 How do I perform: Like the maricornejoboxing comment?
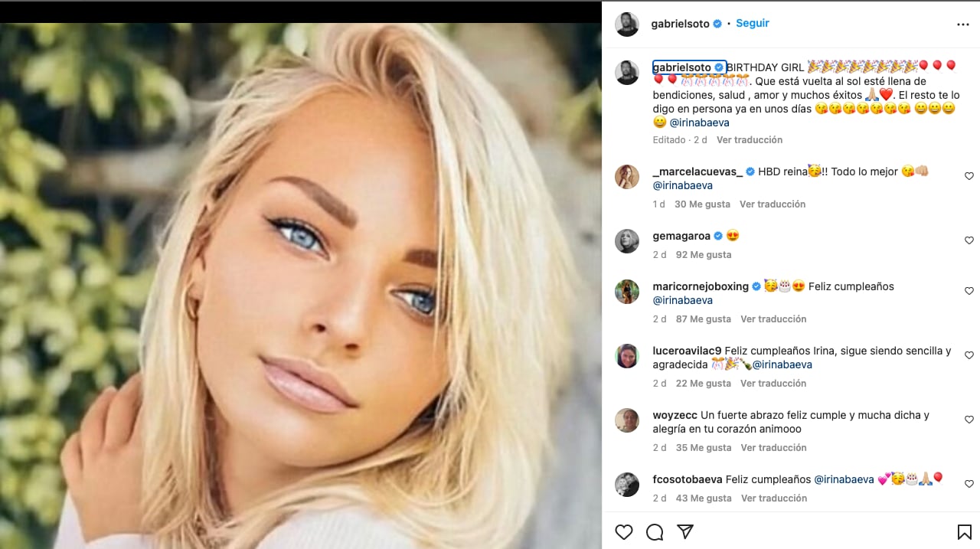coord(969,291)
